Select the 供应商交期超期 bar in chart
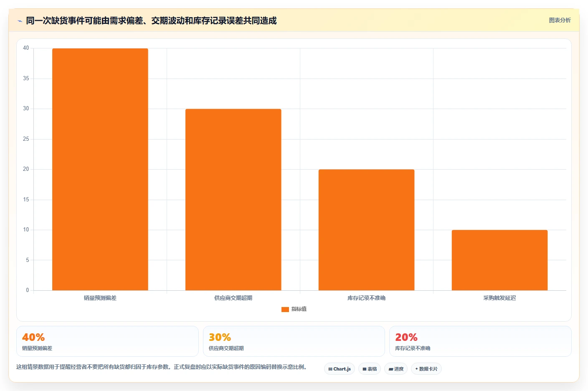 click(233, 200)
